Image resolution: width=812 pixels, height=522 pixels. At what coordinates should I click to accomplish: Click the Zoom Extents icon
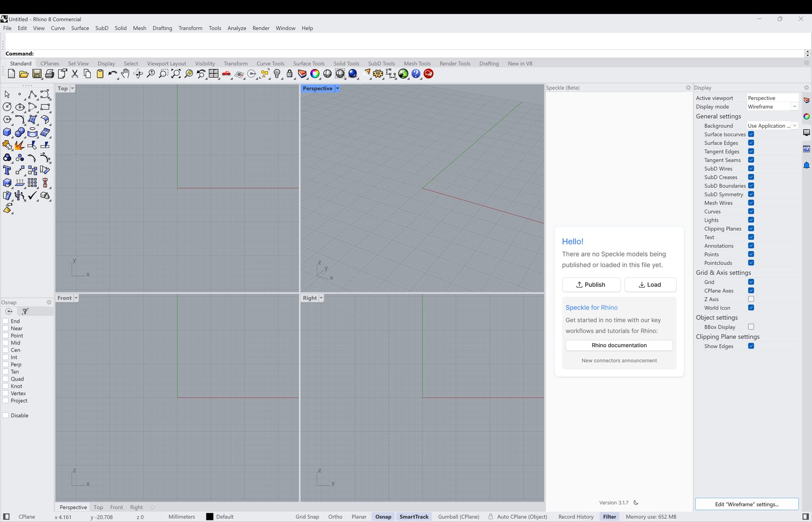[x=176, y=74]
